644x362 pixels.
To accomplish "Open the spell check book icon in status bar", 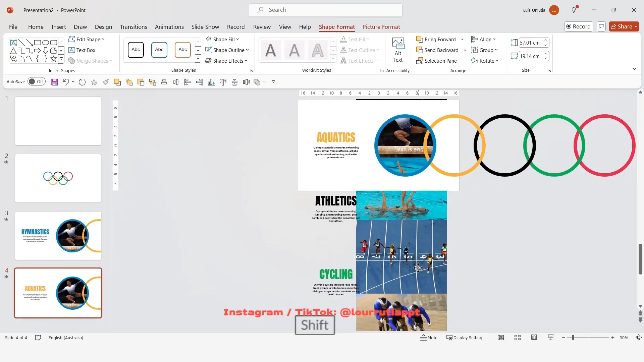I will pyautogui.click(x=38, y=338).
